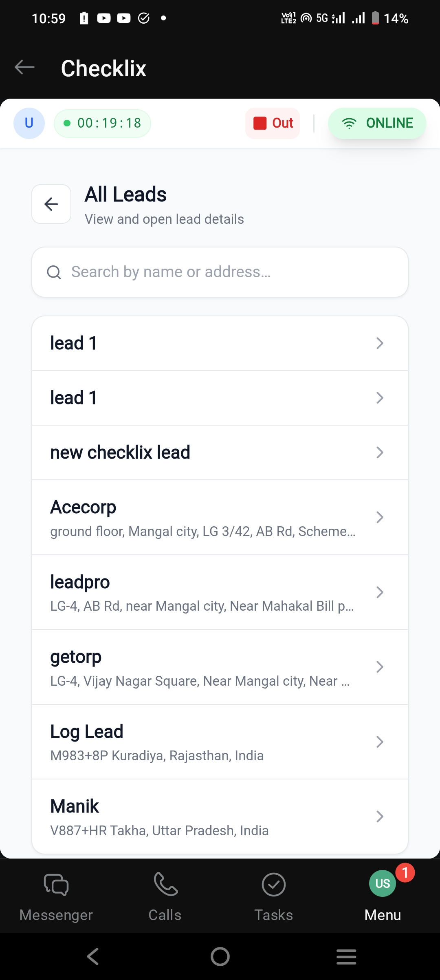This screenshot has width=440, height=980.
Task: Open getorp lead via its chevron
Action: coord(380,667)
